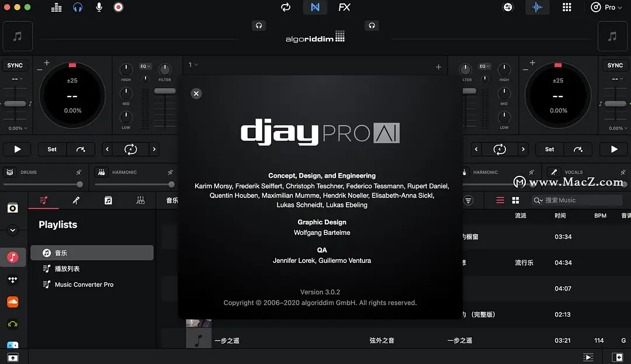Double right deck loop length arrow
The image size is (631, 364).
[x=523, y=149]
